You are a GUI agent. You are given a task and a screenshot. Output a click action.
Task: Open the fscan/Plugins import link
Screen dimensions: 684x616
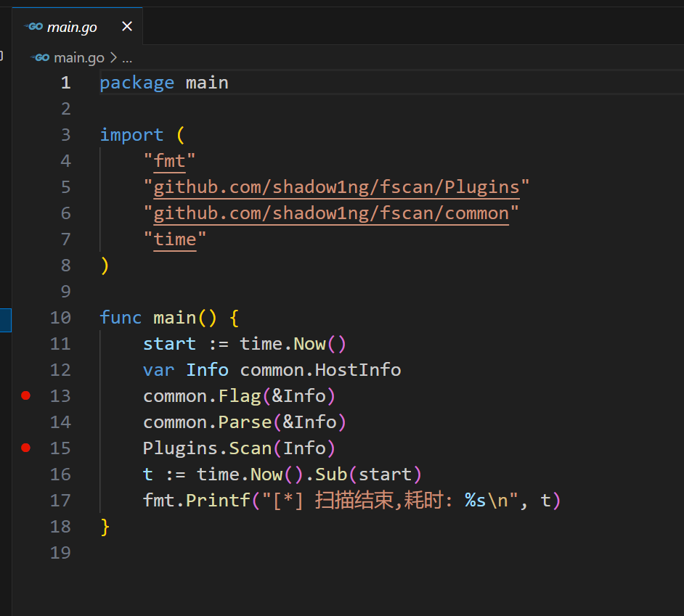coord(336,187)
